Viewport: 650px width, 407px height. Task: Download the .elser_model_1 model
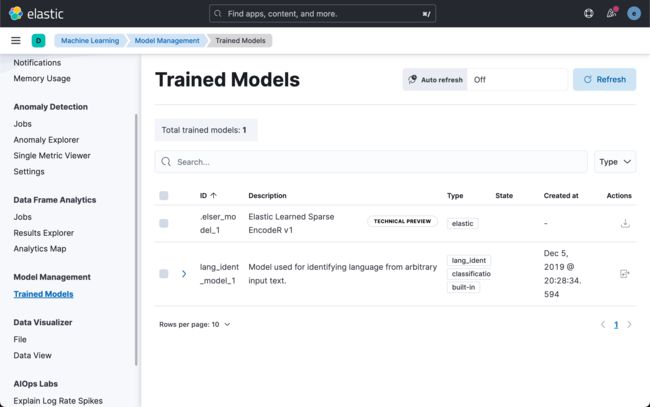click(x=625, y=223)
